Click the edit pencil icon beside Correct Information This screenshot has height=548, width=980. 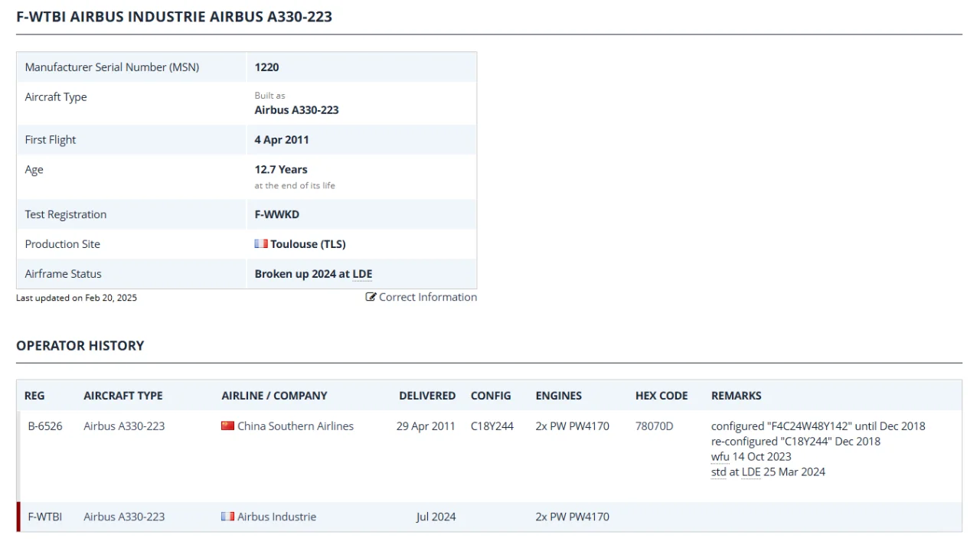coord(371,297)
